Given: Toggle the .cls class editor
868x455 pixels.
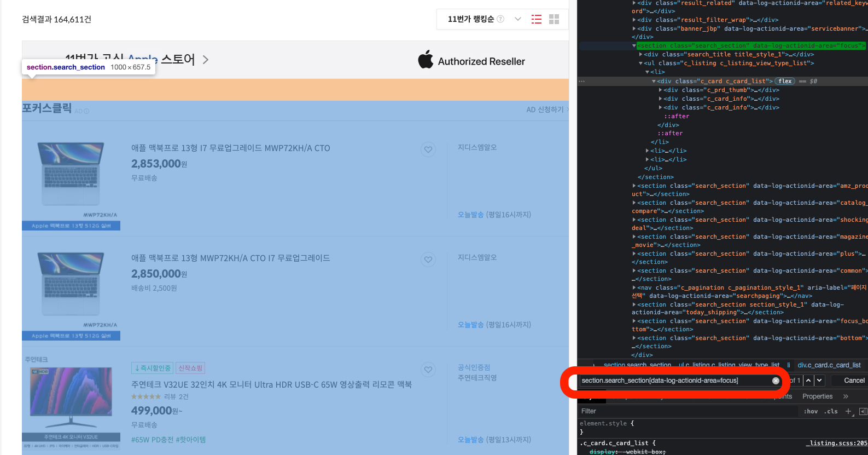Looking at the screenshot, I should [x=831, y=411].
